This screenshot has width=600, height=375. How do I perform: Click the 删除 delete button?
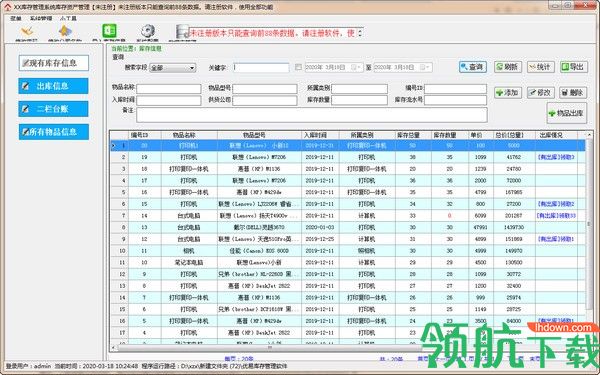click(573, 93)
